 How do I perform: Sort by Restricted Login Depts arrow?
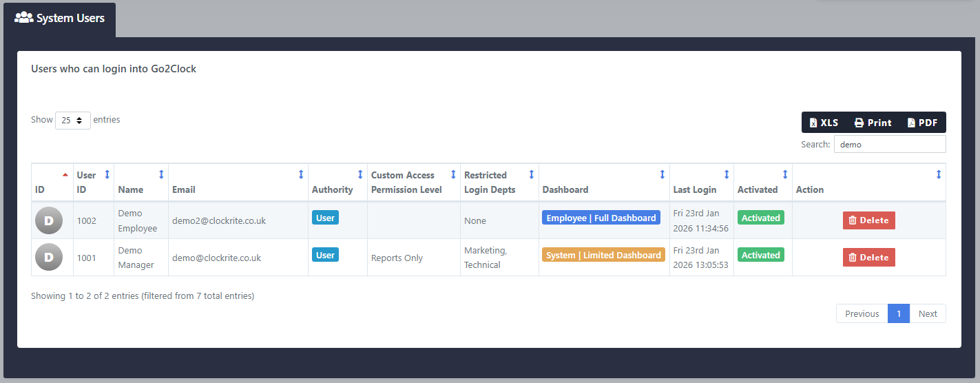532,175
